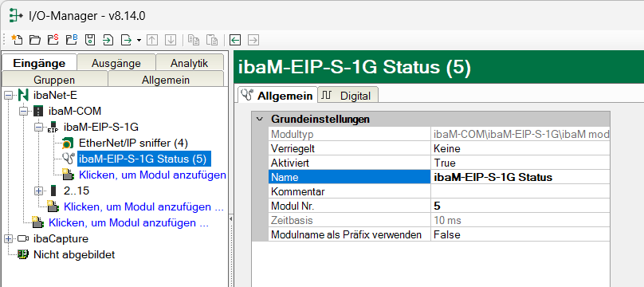Collapse the ibaM-COM tree node
Viewport: 644px width, 287px height.
[24, 112]
